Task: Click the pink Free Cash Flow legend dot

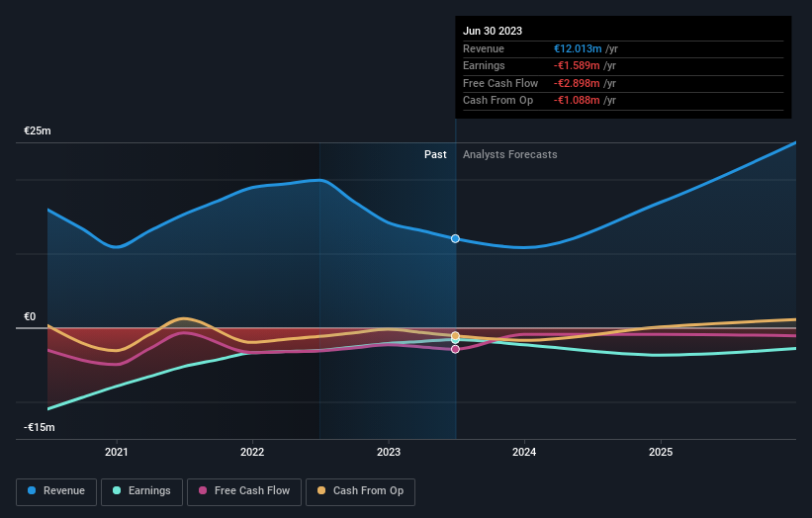Action: tap(203, 490)
